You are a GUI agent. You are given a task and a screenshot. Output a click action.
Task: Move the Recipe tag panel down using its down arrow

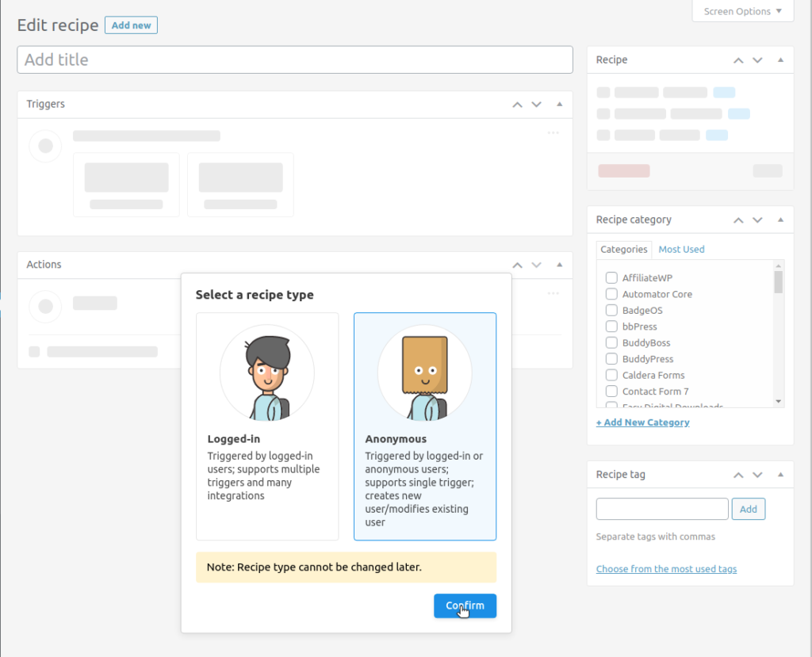coord(757,474)
